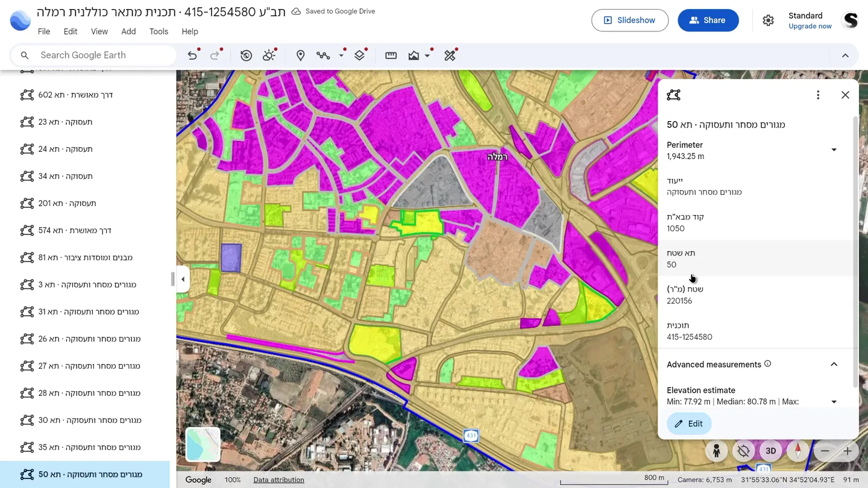Open the Tools menu
This screenshot has width=868, height=488.
[x=159, y=31]
